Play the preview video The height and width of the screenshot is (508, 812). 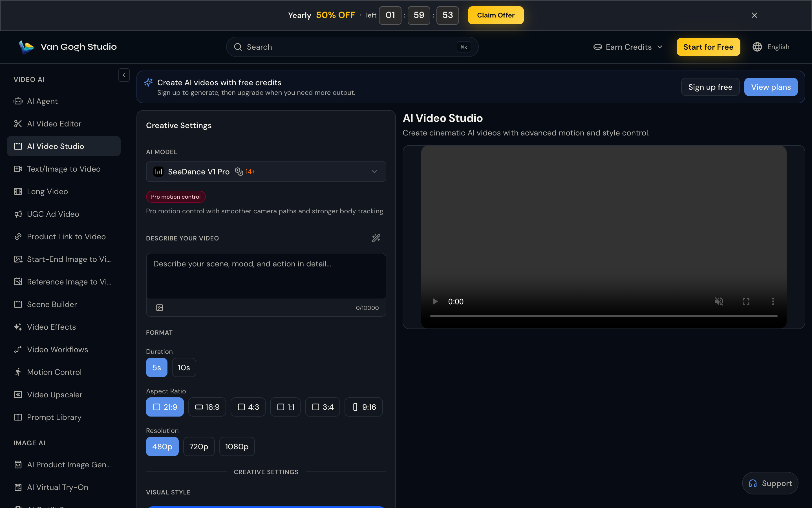pos(435,301)
